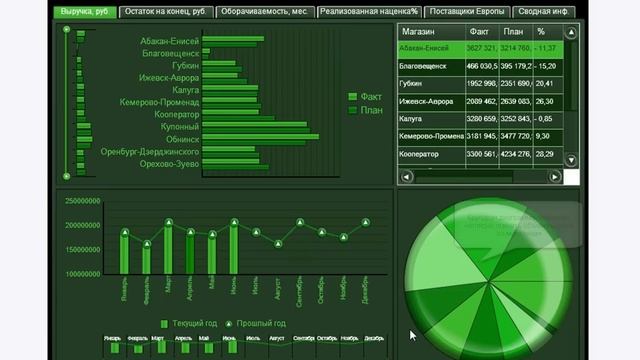Select the Реализованная наценка% tab
Image resolution: width=640 pixels, height=360 pixels.
click(x=369, y=12)
